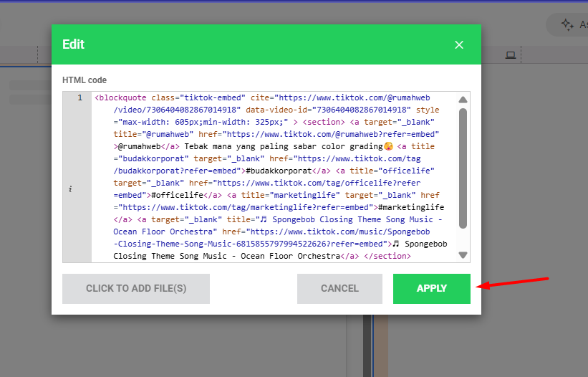Click the scroll-up arrow in the code editor
Screen dimensions: 588x377
coord(463,100)
